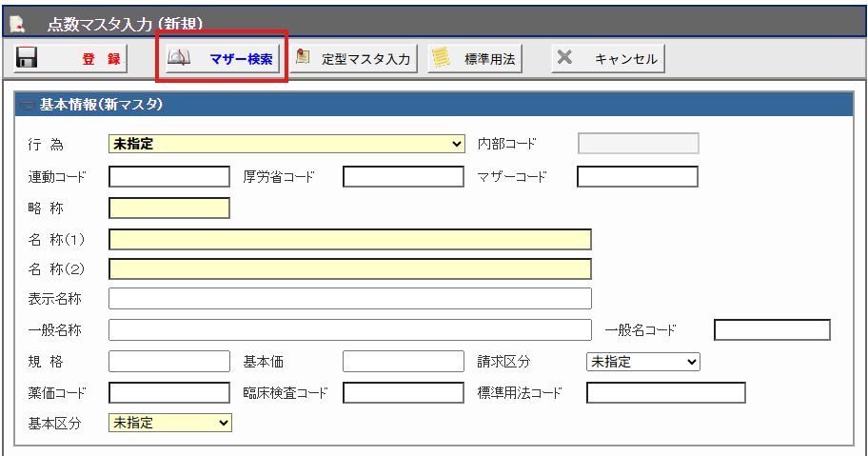Click the 連動コード input field
Image resolution: width=868 pixels, height=456 pixels.
[x=169, y=176]
